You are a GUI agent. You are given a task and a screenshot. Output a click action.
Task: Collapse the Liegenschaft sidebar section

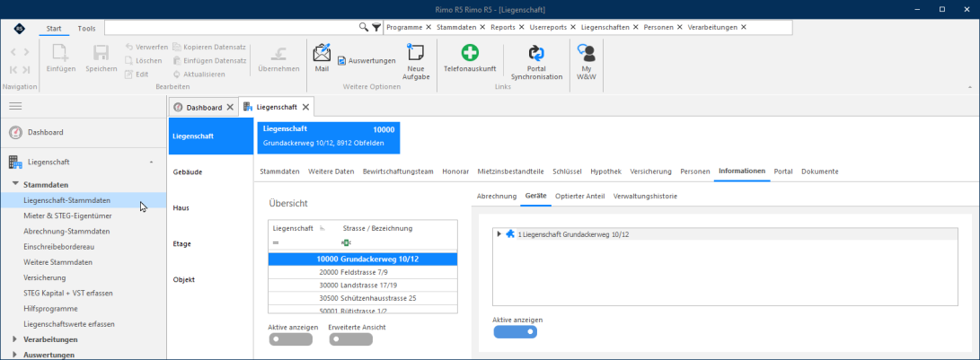pyautogui.click(x=151, y=162)
